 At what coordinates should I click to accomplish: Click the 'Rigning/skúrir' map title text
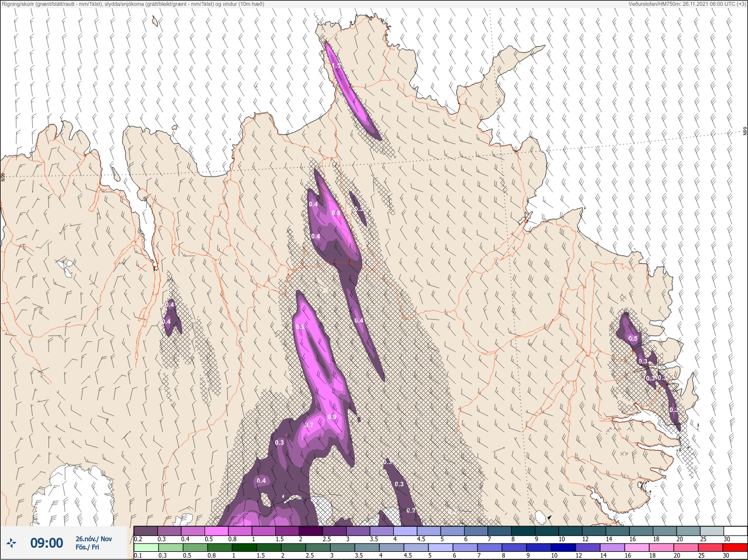pyautogui.click(x=133, y=4)
